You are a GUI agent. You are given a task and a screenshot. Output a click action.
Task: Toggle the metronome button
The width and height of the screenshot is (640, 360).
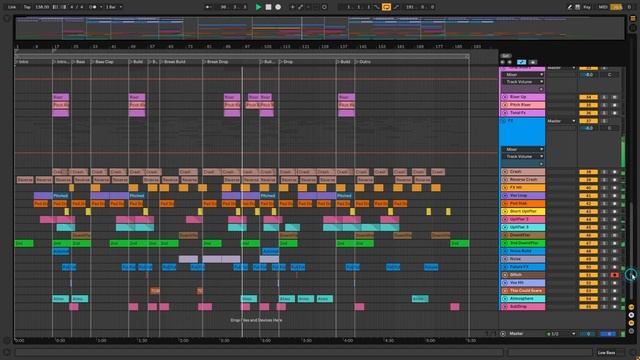pos(93,7)
